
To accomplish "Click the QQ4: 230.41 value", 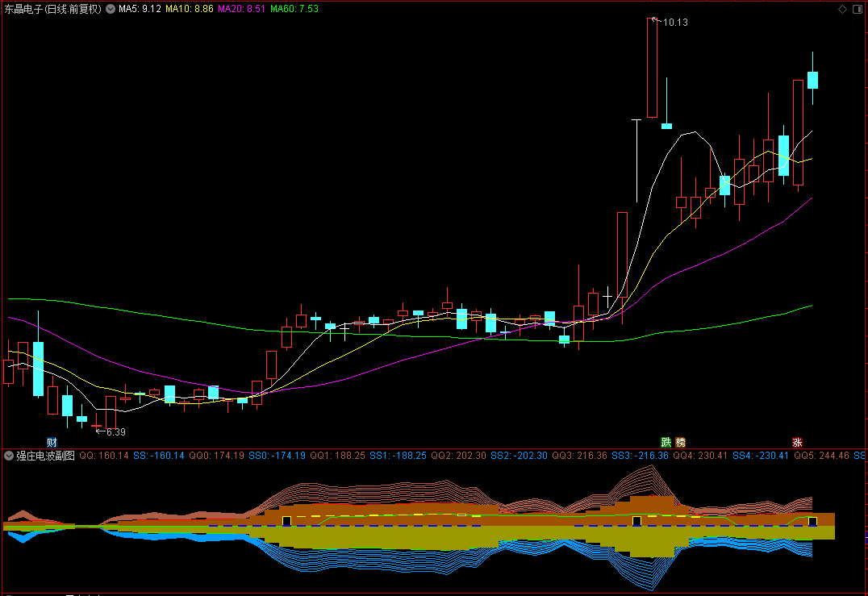I will tap(700, 456).
